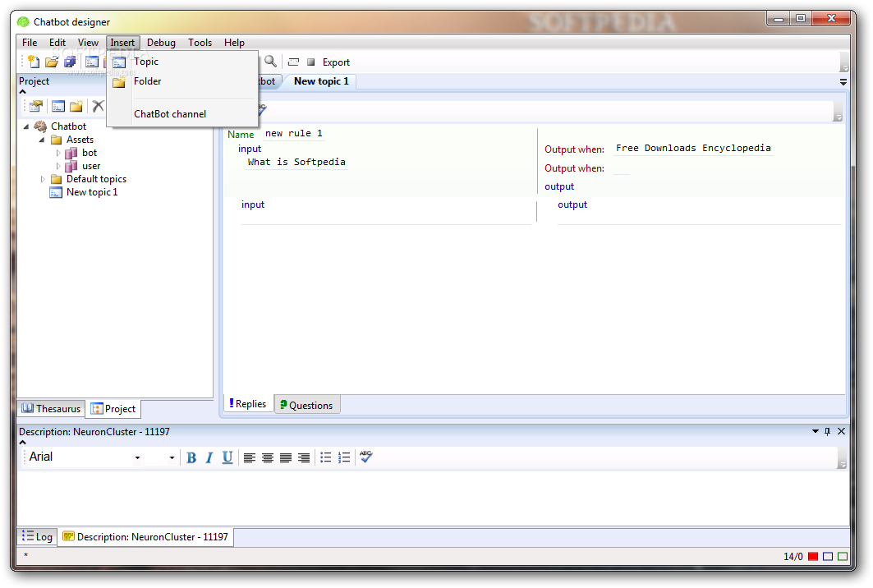This screenshot has height=588, width=873.
Task: Expand the user asset node
Action: click(58, 166)
